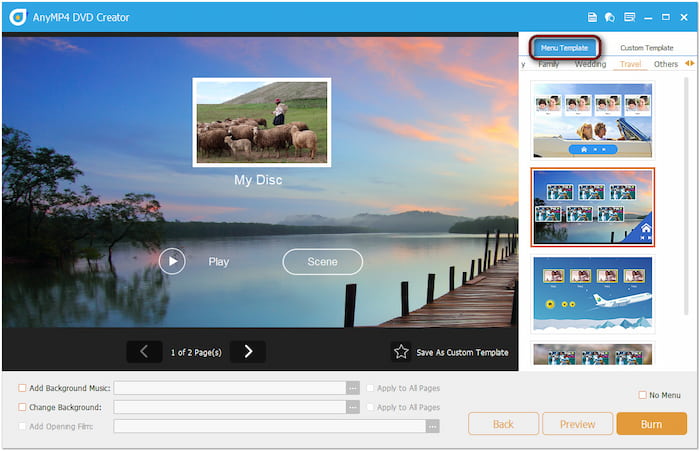Image resolution: width=700 pixels, height=451 pixels.
Task: Open the chat feedback icon in the title bar
Action: pyautogui.click(x=610, y=17)
